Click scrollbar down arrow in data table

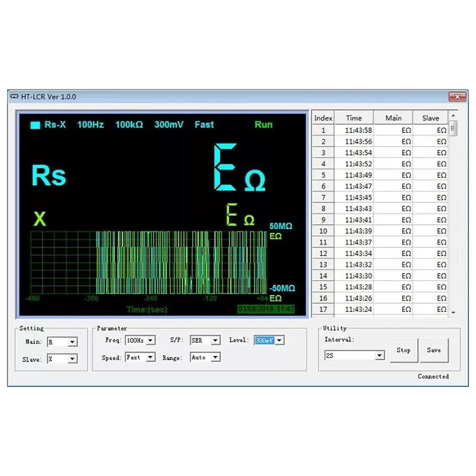tap(453, 312)
